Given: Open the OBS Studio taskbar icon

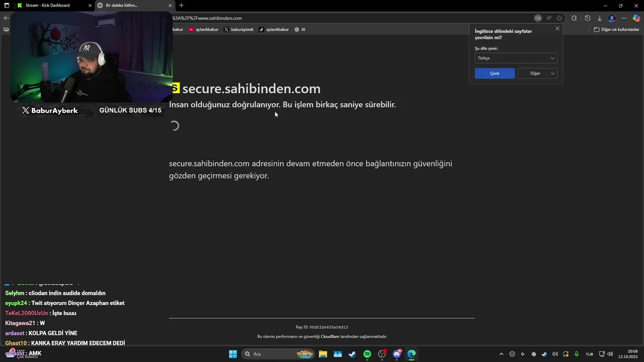Looking at the screenshot, I should 382,354.
